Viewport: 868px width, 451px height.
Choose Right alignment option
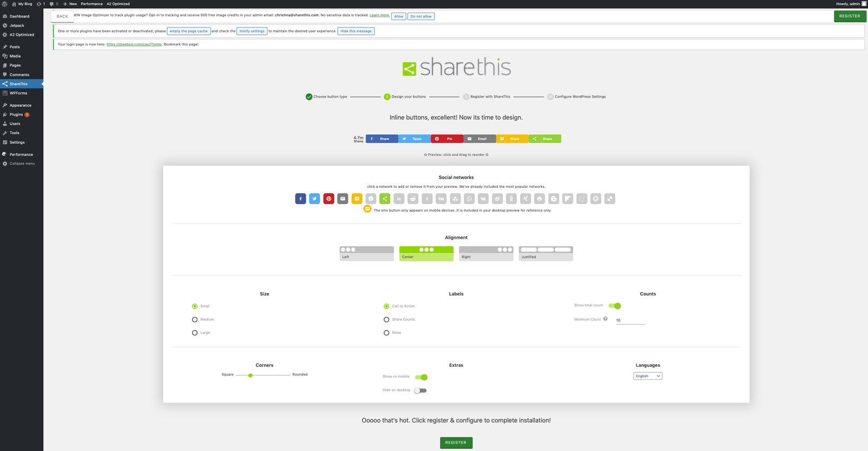pyautogui.click(x=486, y=253)
